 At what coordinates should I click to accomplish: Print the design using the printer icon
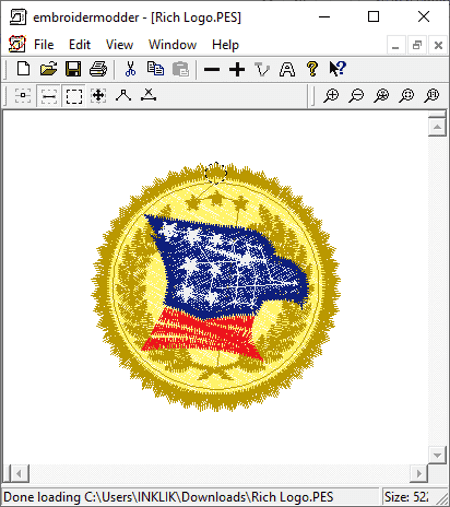tap(98, 69)
